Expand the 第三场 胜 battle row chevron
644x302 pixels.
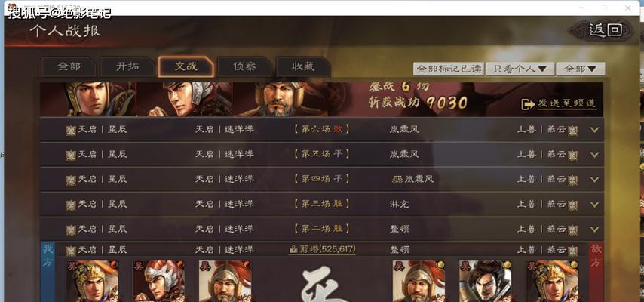coord(594,205)
